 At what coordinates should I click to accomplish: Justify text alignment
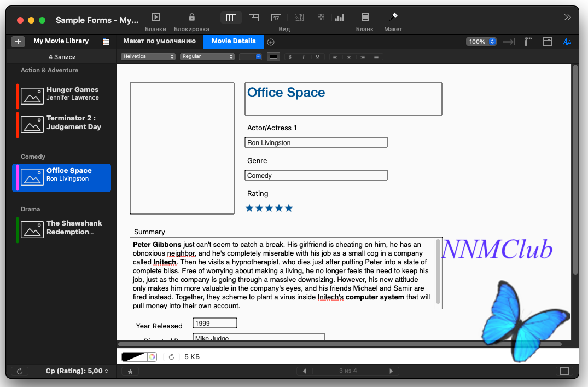(376, 57)
